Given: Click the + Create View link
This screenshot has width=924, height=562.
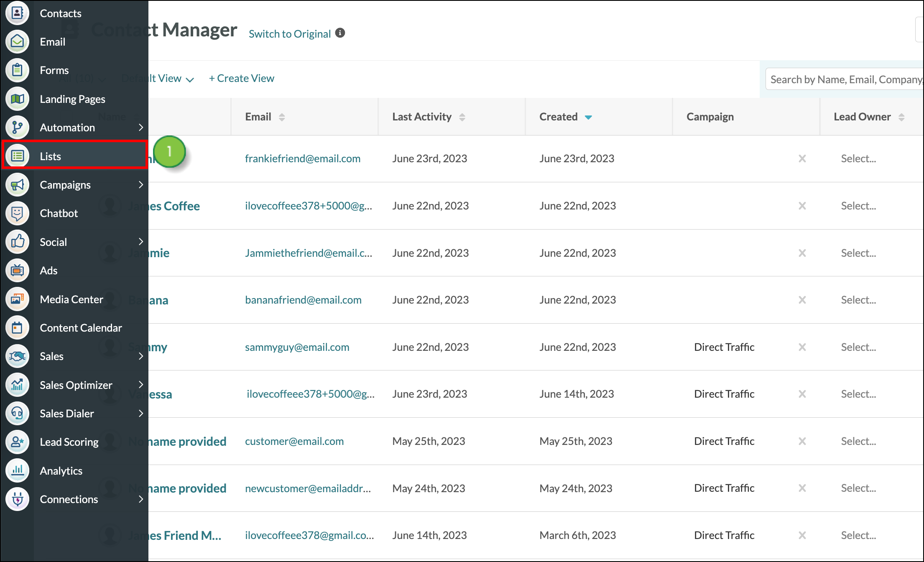Looking at the screenshot, I should 242,78.
